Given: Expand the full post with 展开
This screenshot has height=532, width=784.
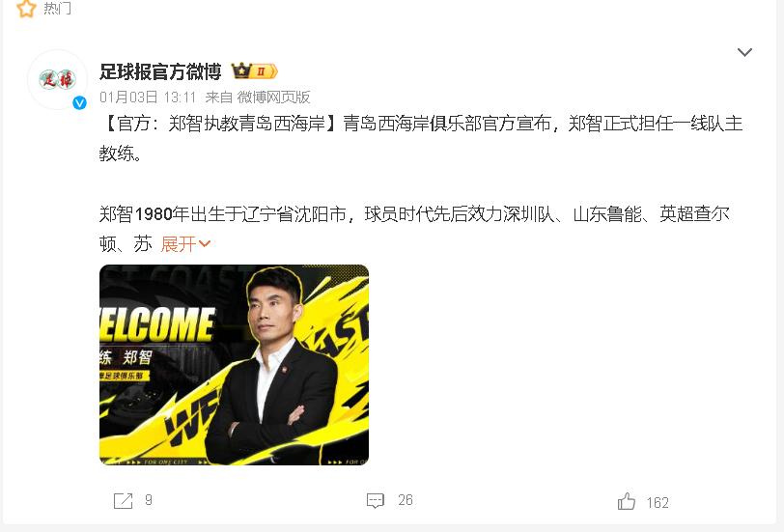Looking at the screenshot, I should point(185,244).
